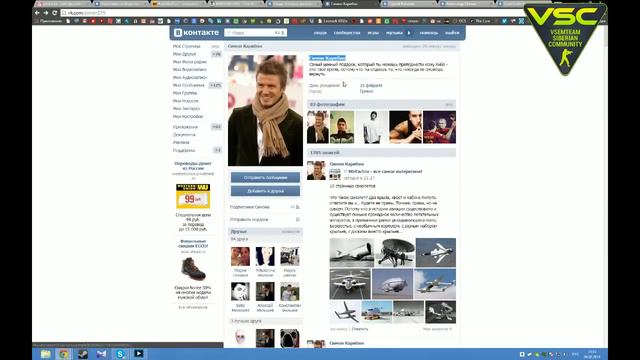Image resolution: width=640 pixels, height=360 pixels.
Task: Click the music play icon in VK header
Action: click(x=409, y=33)
